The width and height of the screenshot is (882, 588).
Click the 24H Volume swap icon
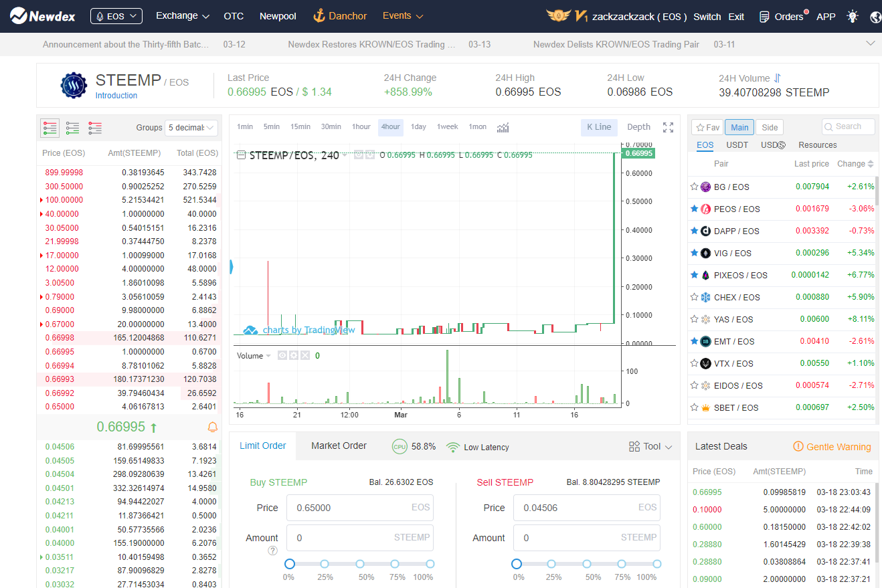point(777,78)
